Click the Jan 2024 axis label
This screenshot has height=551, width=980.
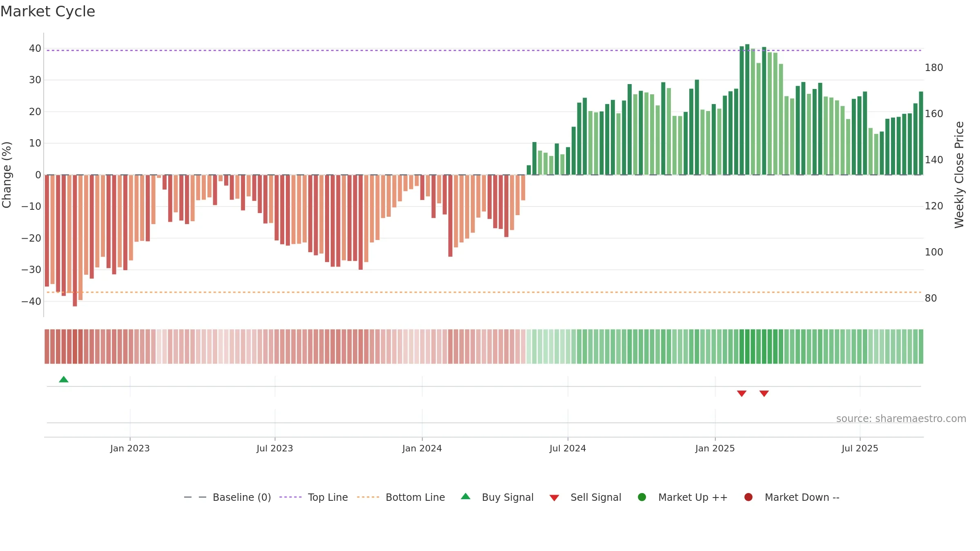422,449
